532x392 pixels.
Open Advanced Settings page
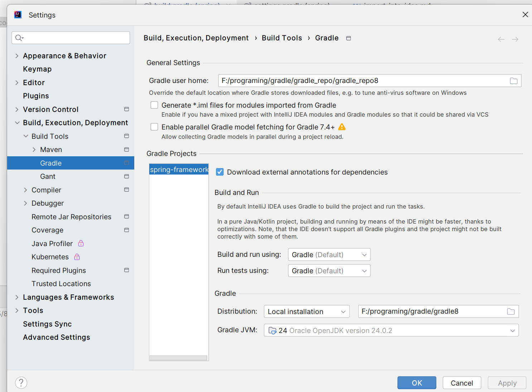[x=57, y=337]
